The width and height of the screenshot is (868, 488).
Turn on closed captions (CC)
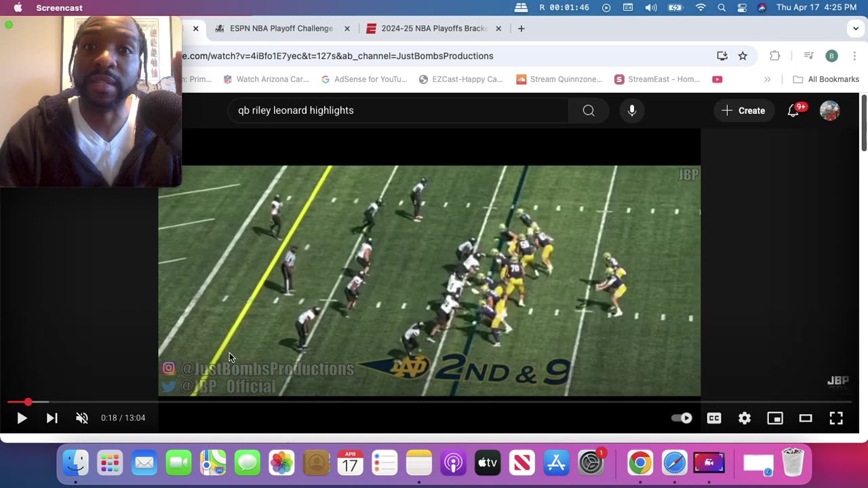pyautogui.click(x=714, y=418)
